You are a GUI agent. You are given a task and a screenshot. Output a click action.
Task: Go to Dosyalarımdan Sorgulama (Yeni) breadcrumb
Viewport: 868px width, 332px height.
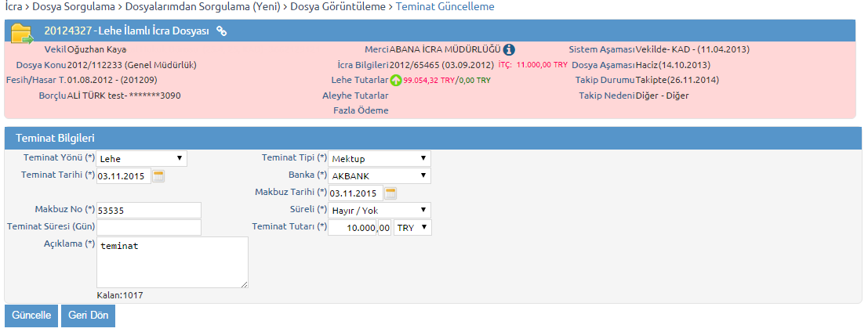(x=202, y=6)
